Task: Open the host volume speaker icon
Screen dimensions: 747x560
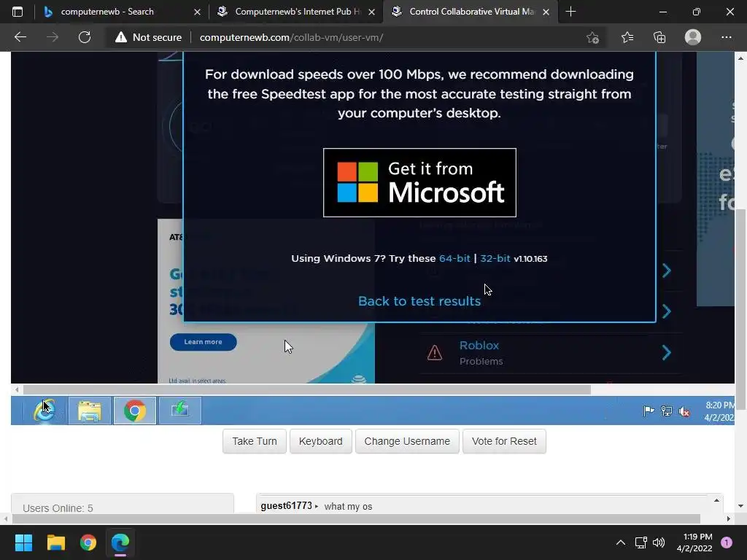Action: [x=659, y=542]
